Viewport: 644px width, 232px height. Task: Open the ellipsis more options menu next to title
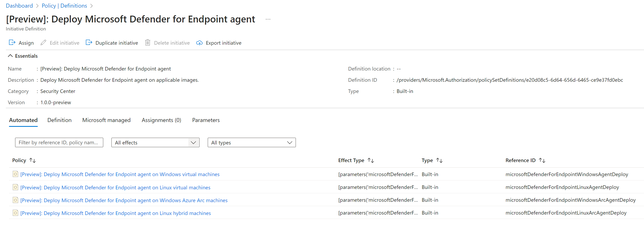pyautogui.click(x=268, y=19)
